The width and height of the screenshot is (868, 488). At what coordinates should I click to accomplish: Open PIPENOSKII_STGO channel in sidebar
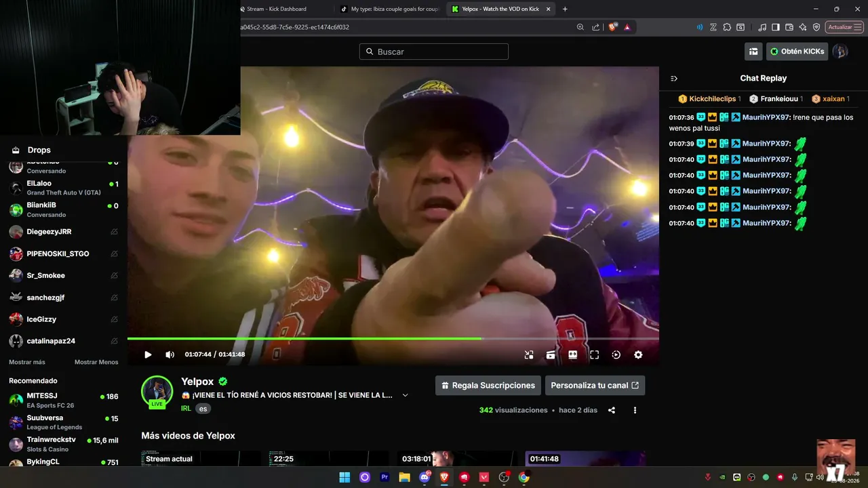point(64,253)
